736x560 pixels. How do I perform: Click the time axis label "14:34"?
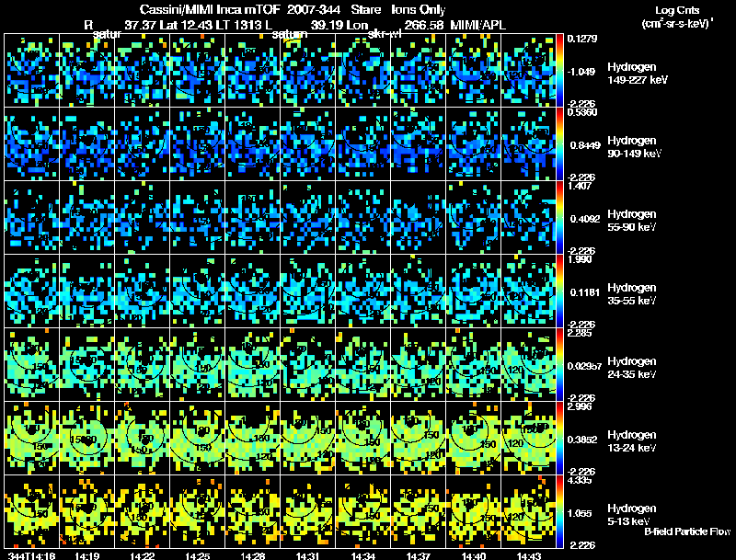[362, 555]
